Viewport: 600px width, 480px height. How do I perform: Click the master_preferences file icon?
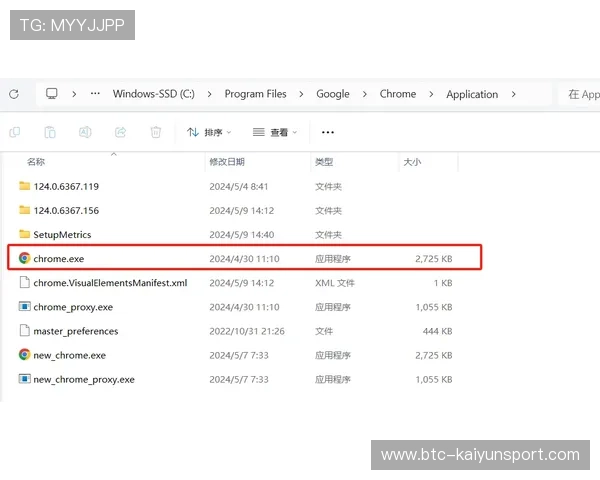point(24,331)
